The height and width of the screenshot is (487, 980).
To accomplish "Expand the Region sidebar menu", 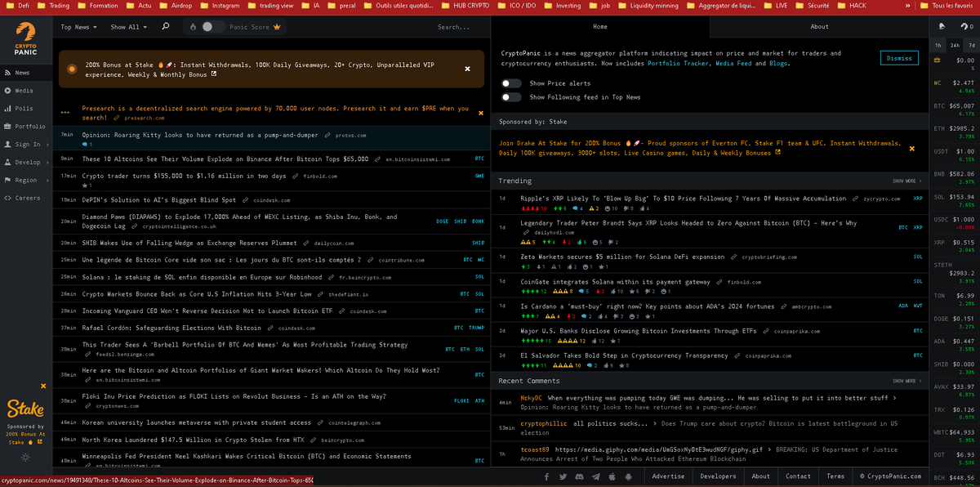I will click(25, 180).
